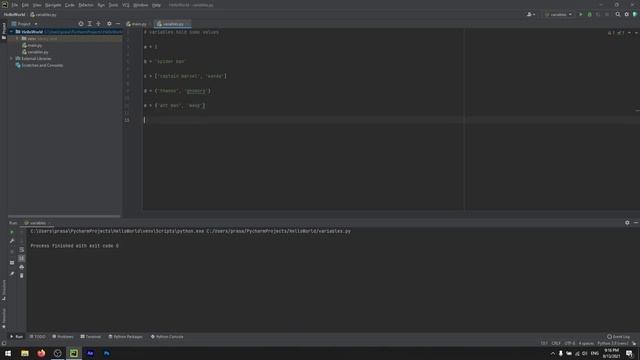Select Scratches and Consoles
This screenshot has height=360, width=640.
coord(39,65)
